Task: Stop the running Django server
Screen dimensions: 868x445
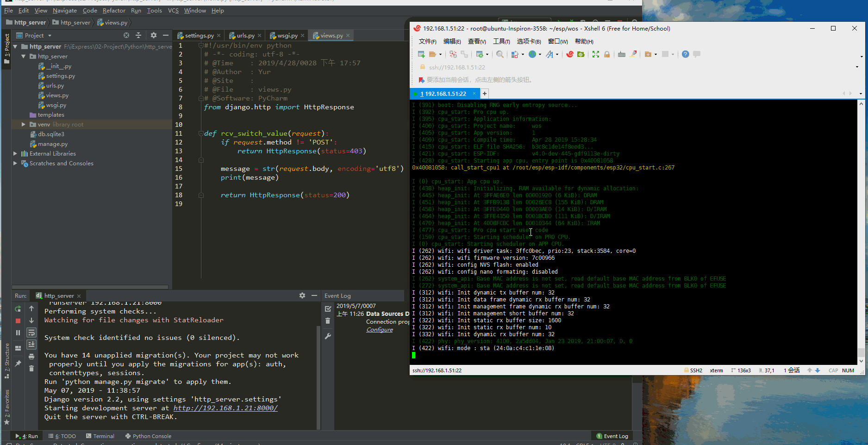Action: click(18, 320)
